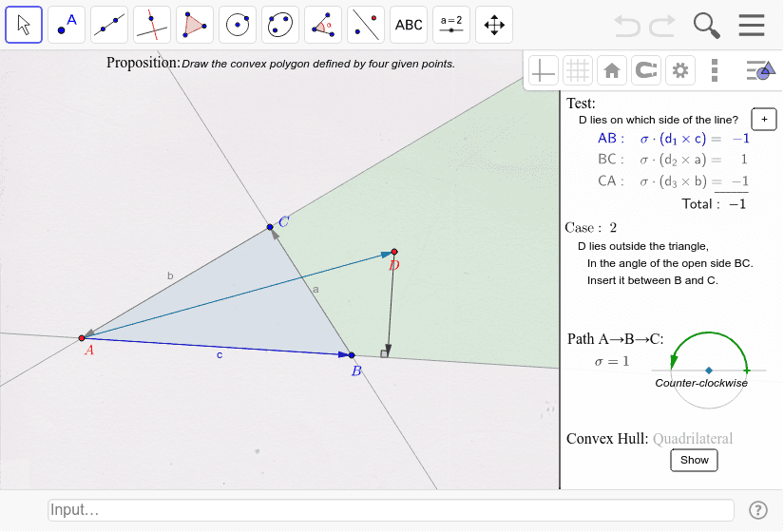
Task: Click the plus button beside Test question
Action: (764, 120)
